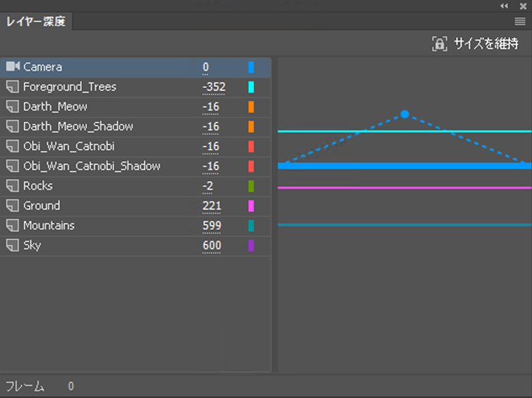Click the purple Sky color swatch
532x398 pixels.
click(251, 246)
